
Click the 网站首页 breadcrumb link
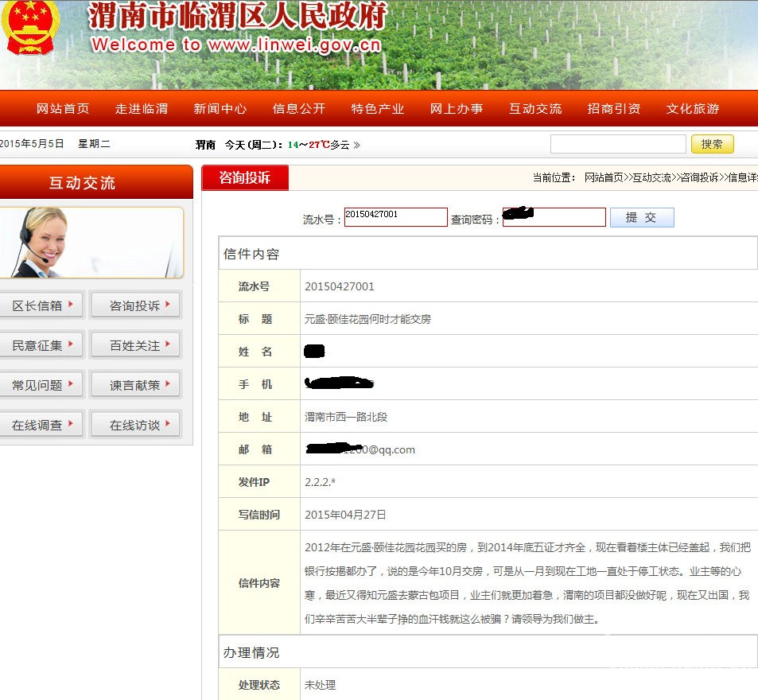pyautogui.click(x=604, y=178)
